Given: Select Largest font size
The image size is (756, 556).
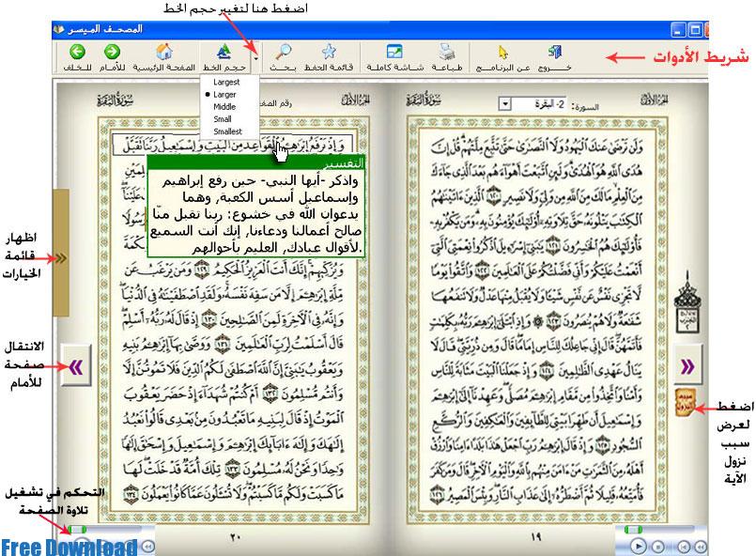Looking at the screenshot, I should point(226,83).
